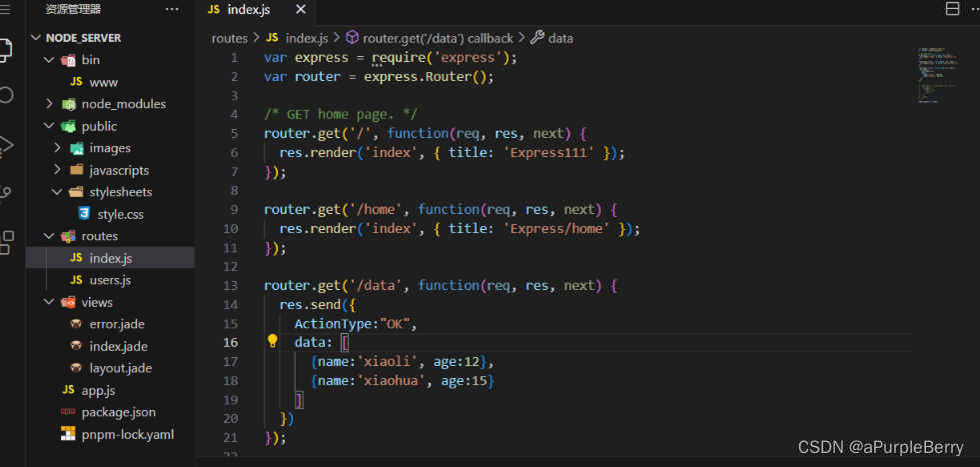This screenshot has height=467, width=980.
Task: Click express.Router() on line 2
Action: click(x=425, y=77)
